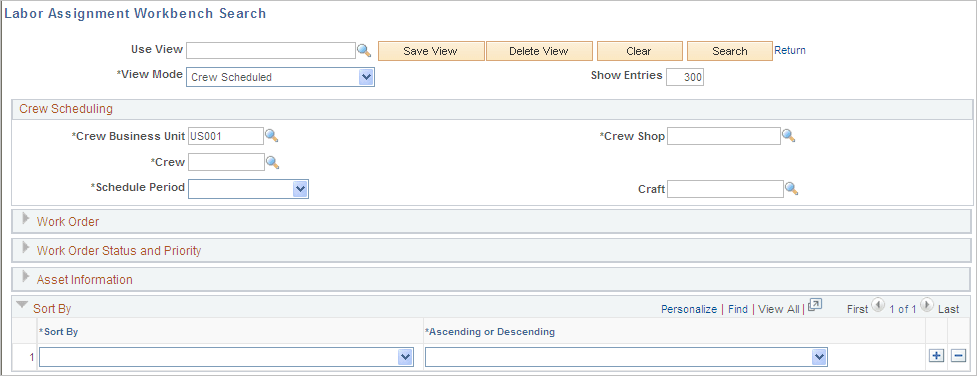Screen dimensions: 977x376
Task: Click the Find link in Sort By grid
Action: click(738, 309)
